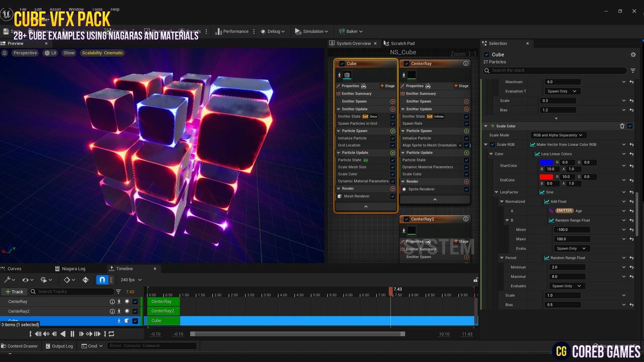Screen dimensions: 644x362
Task: Pick the blue StartColor swatch
Action: (546, 162)
